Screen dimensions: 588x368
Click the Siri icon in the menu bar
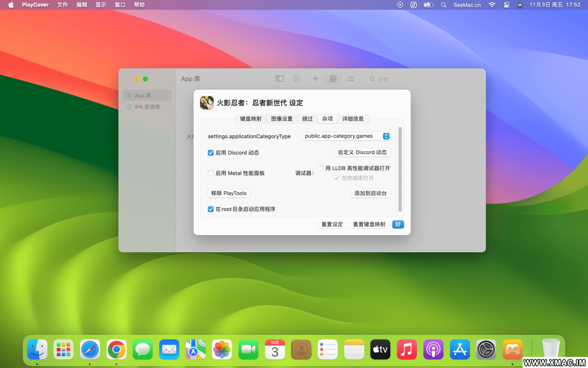519,5
